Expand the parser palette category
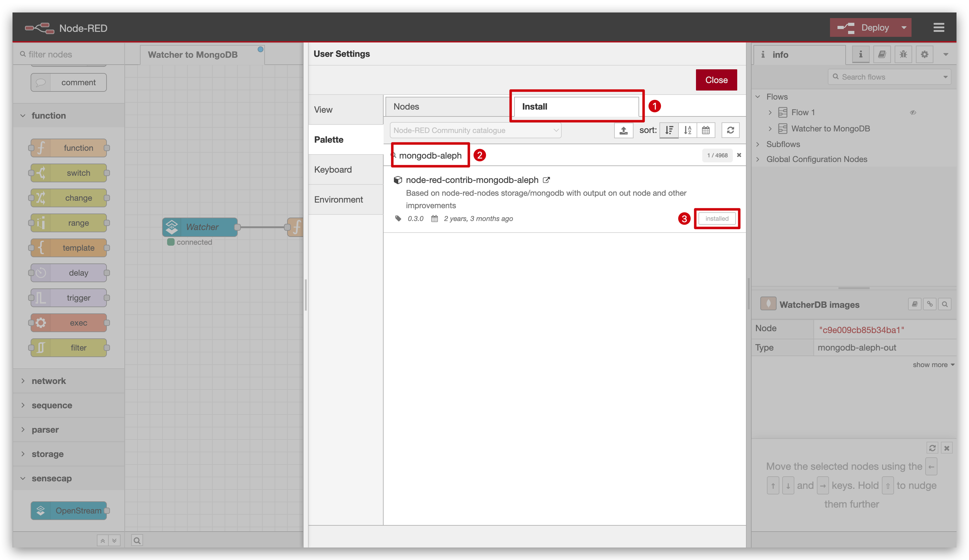This screenshot has height=560, width=969. (x=69, y=429)
